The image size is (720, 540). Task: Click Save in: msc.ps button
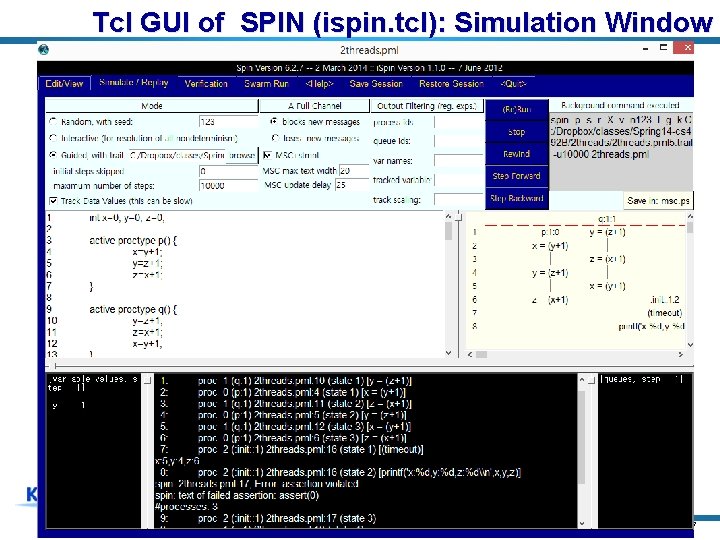[x=658, y=201]
